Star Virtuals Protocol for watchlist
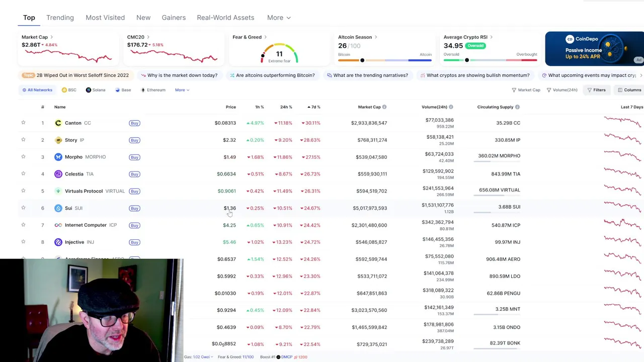Viewport: 644px width, 362px height. click(23, 191)
